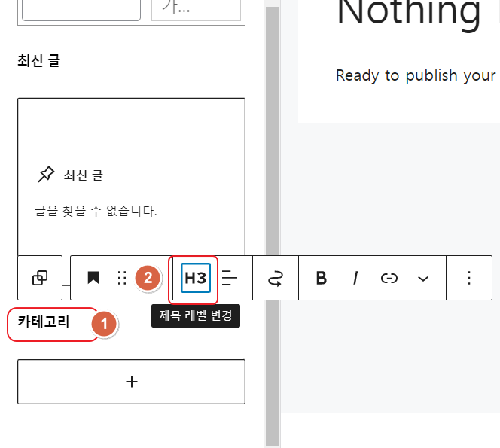Click the heading block bookmark icon

point(93,278)
